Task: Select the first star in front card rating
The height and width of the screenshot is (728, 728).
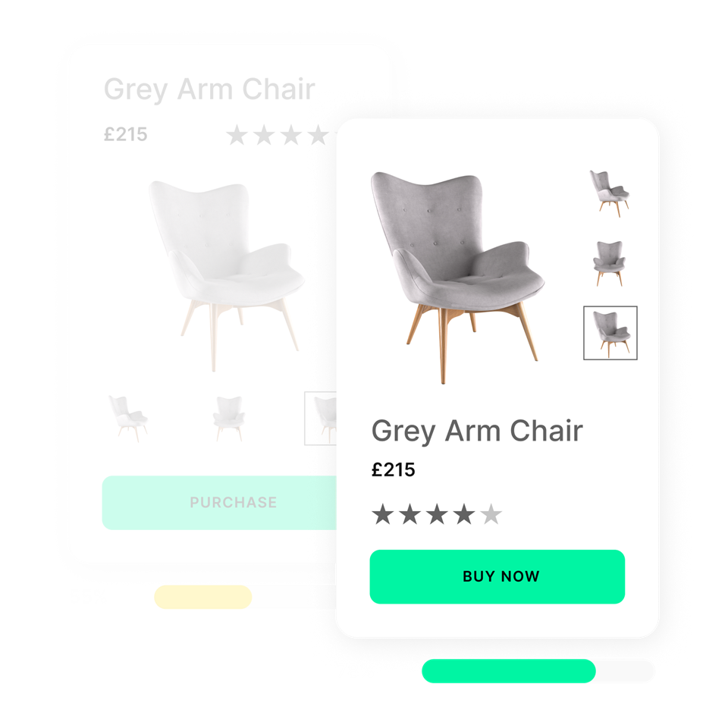Action: [383, 514]
